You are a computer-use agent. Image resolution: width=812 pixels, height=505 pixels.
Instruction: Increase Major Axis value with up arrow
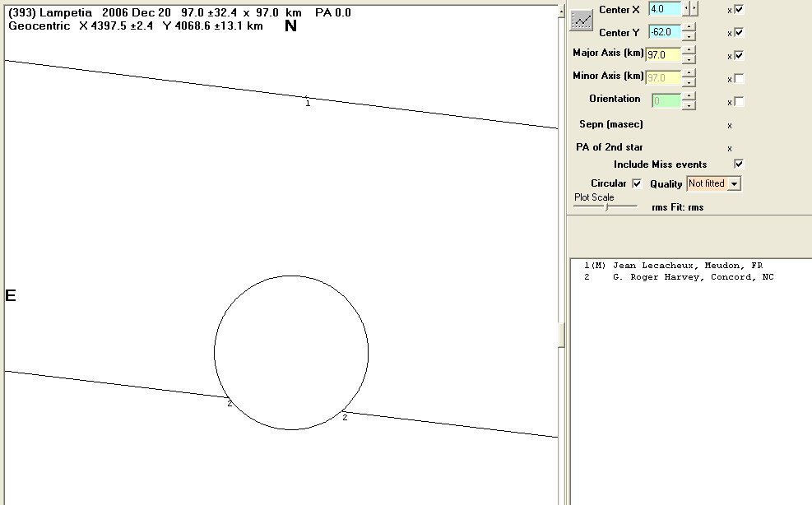[x=689, y=51]
